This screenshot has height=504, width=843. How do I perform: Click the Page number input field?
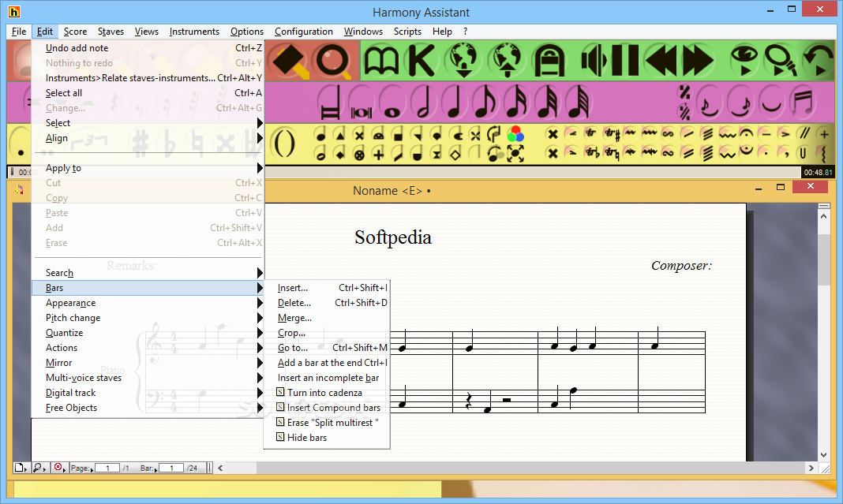coord(107,468)
